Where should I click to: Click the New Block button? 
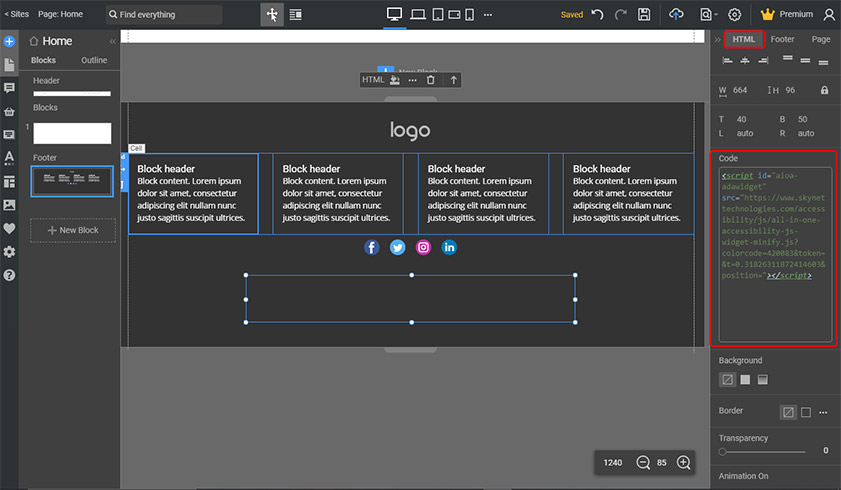pyautogui.click(x=73, y=230)
